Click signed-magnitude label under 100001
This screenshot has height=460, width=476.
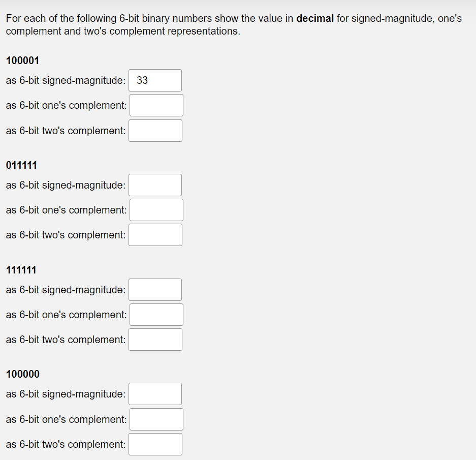(66, 80)
